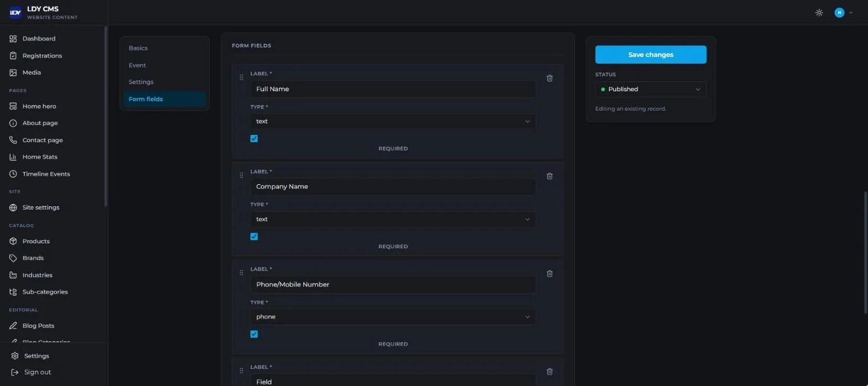Grab the drag handle for Company Name field
Viewport: 868px width, 386px height.
(241, 175)
